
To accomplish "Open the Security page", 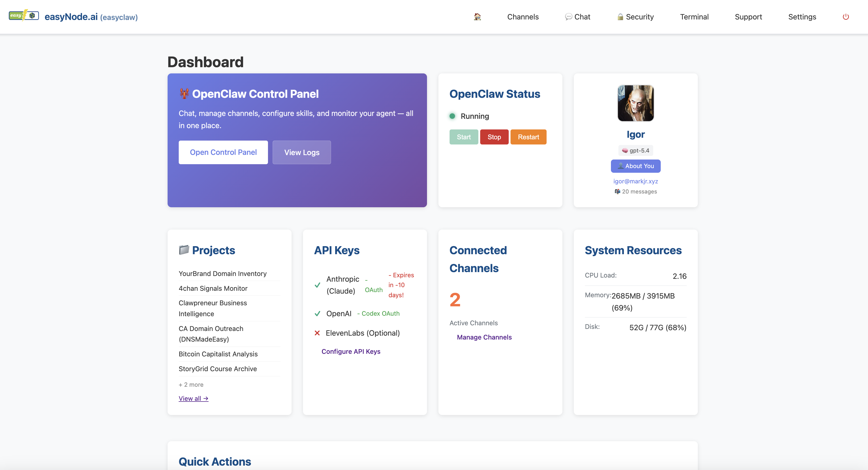I will point(635,17).
